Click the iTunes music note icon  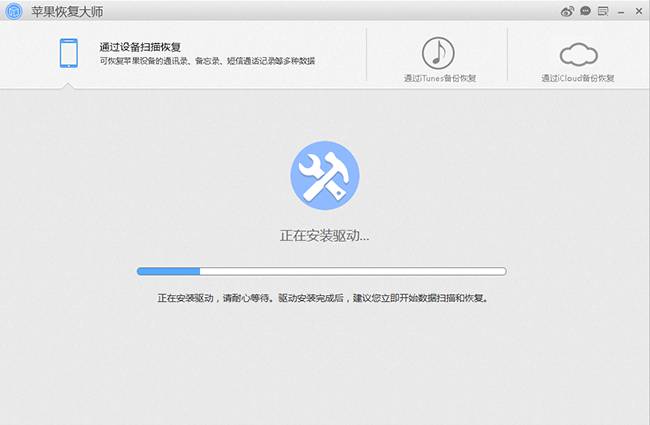tap(438, 53)
